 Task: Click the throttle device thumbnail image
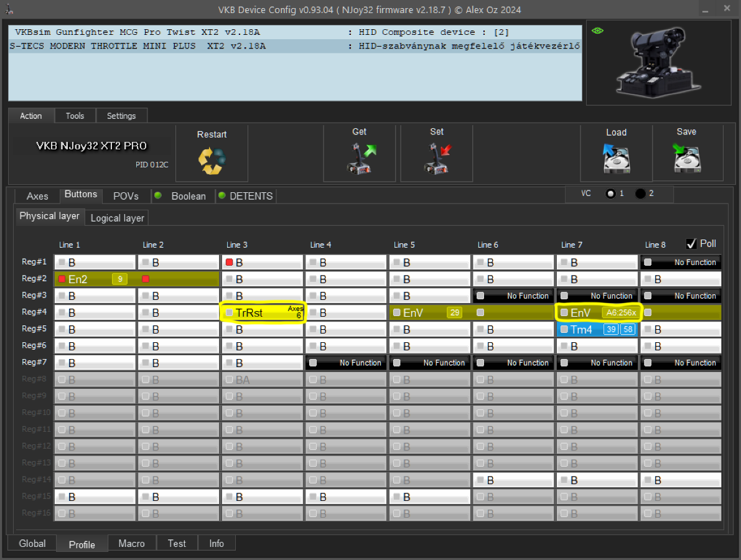pos(658,62)
